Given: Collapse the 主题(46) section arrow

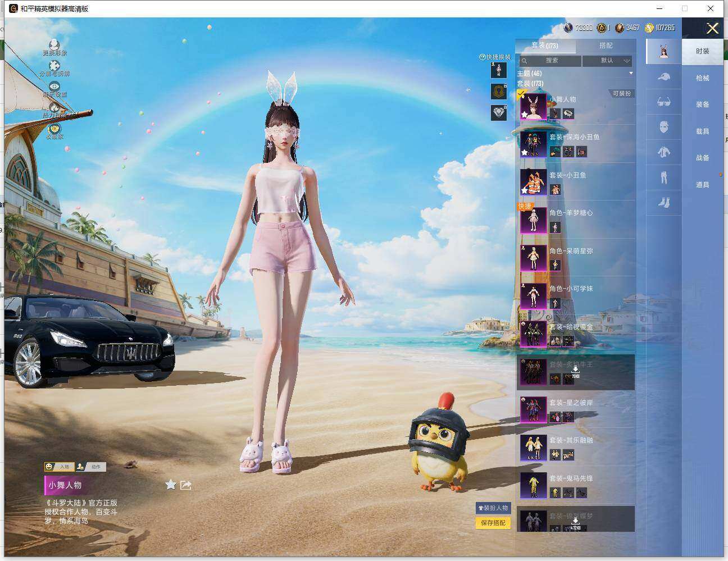Looking at the screenshot, I should (x=631, y=74).
